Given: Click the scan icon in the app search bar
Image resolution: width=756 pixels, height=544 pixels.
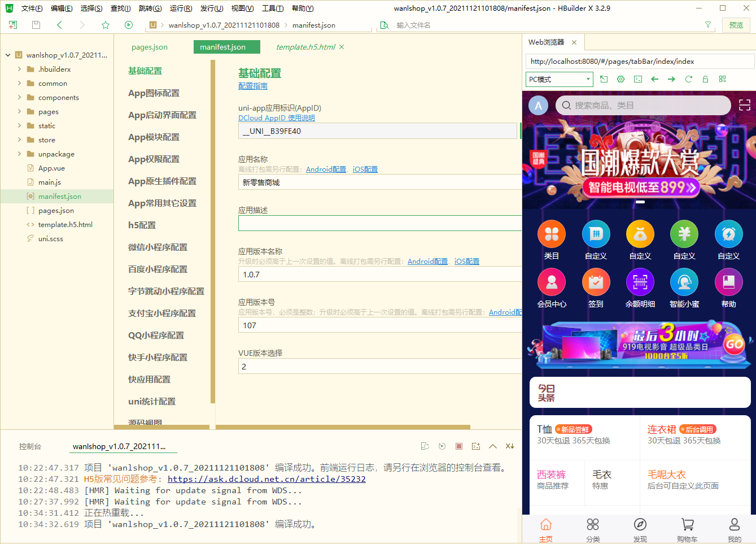Looking at the screenshot, I should pyautogui.click(x=744, y=105).
